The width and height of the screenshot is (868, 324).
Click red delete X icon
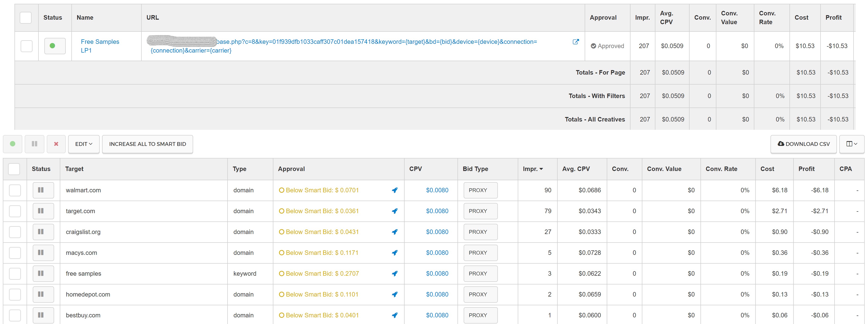(x=56, y=144)
